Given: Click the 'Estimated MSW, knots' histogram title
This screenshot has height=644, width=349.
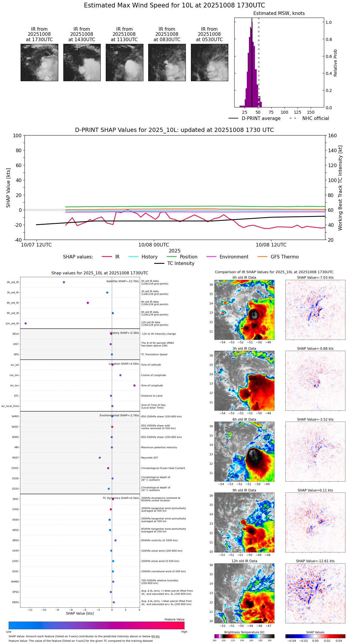Looking at the screenshot, I should 279,13.
